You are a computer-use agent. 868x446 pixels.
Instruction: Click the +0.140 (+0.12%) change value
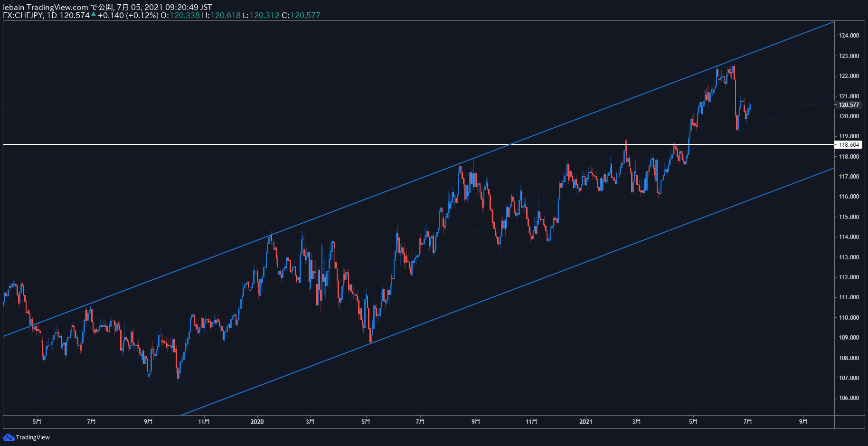128,15
